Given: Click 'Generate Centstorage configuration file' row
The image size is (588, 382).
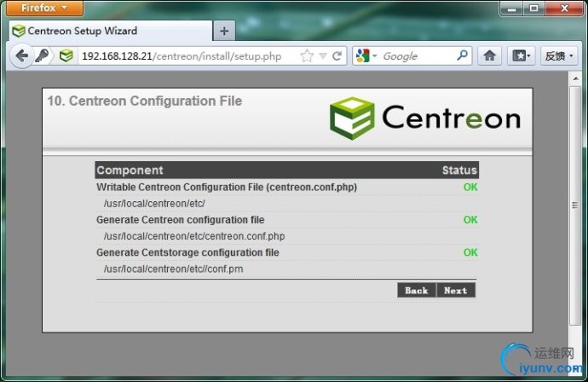Looking at the screenshot, I should click(286, 252).
